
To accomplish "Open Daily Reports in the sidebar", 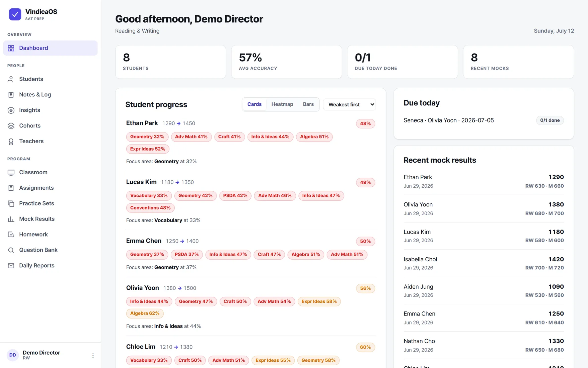I will [x=50, y=265].
